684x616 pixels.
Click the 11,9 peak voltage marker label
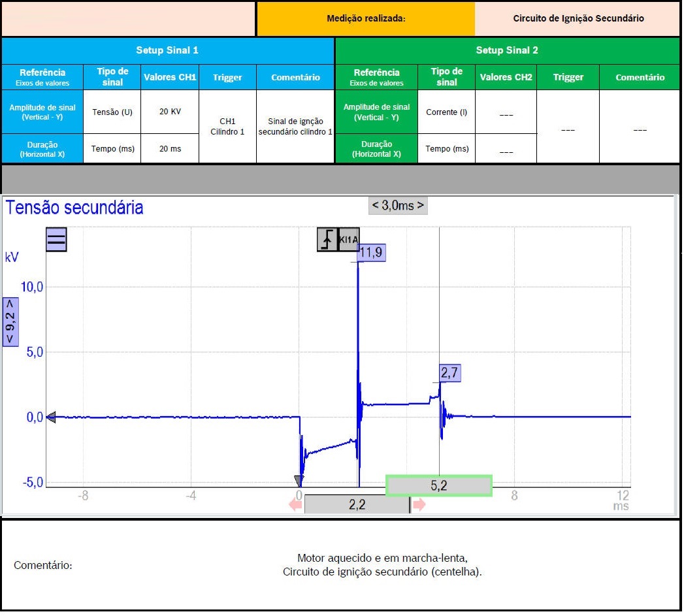point(371,253)
